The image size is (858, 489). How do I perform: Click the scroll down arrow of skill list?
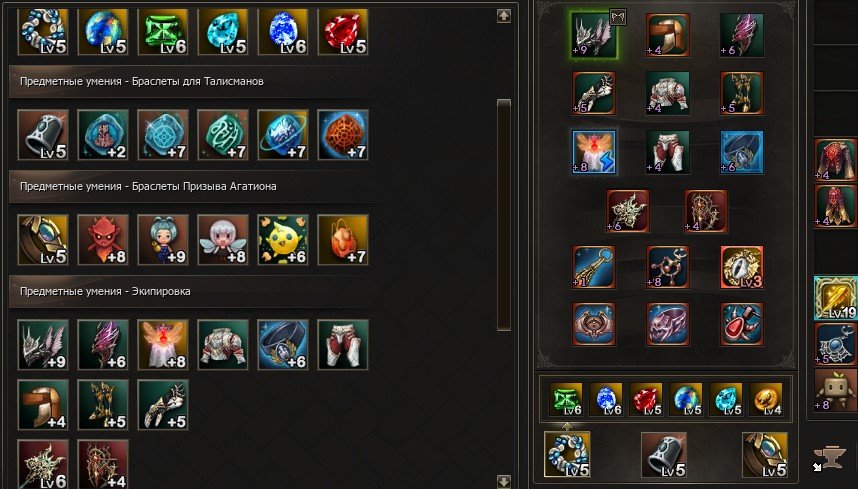click(503, 481)
